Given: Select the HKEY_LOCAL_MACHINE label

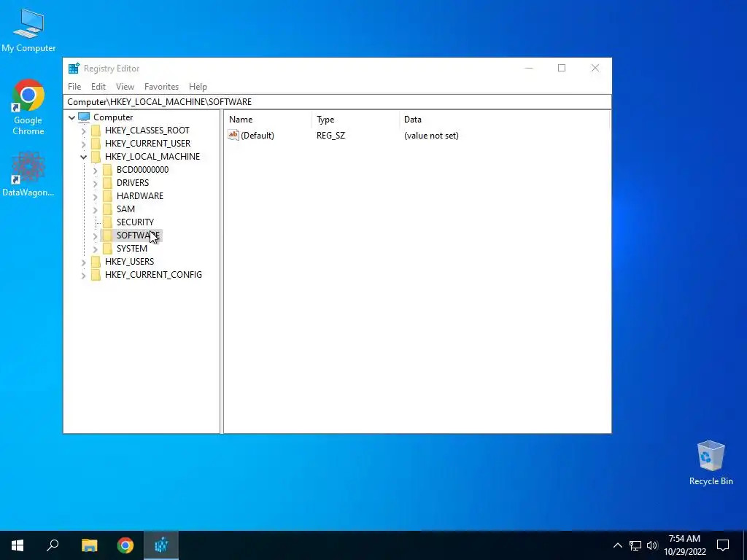Looking at the screenshot, I should pos(152,157).
